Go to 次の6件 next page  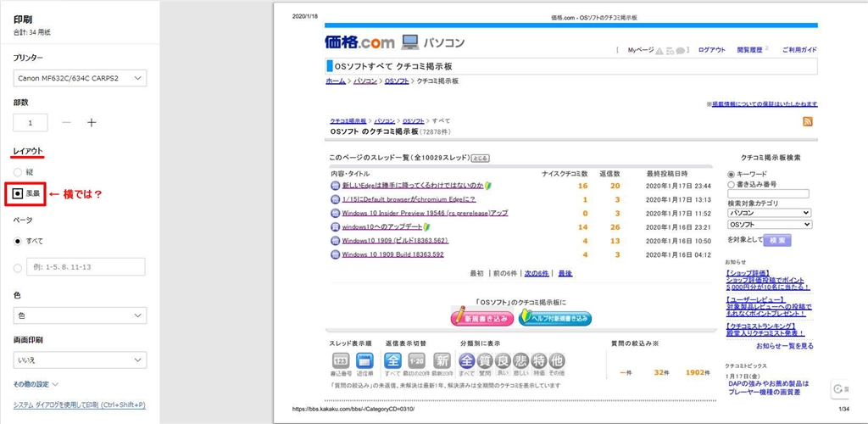pos(536,273)
